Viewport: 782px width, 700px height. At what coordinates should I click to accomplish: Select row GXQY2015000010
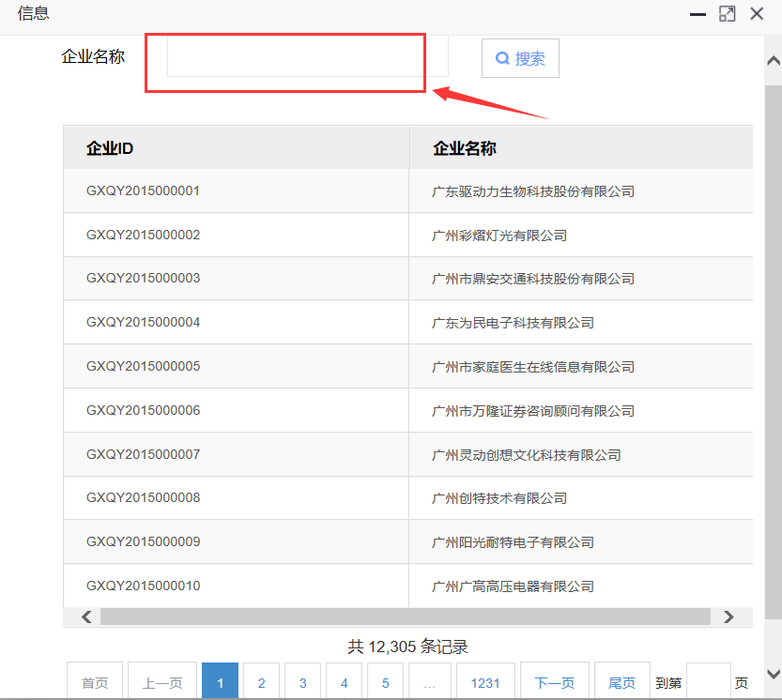tap(408, 586)
